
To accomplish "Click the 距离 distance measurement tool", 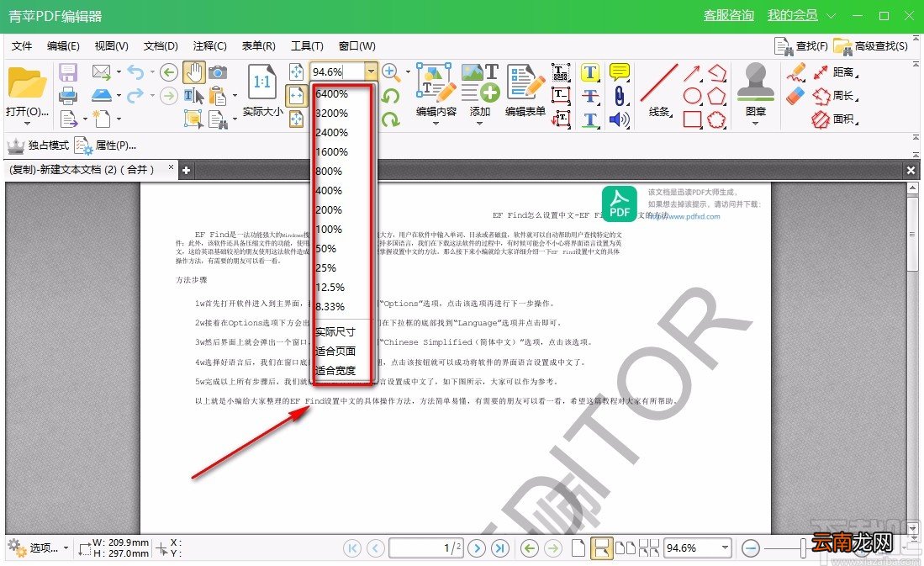I will pyautogui.click(x=834, y=72).
